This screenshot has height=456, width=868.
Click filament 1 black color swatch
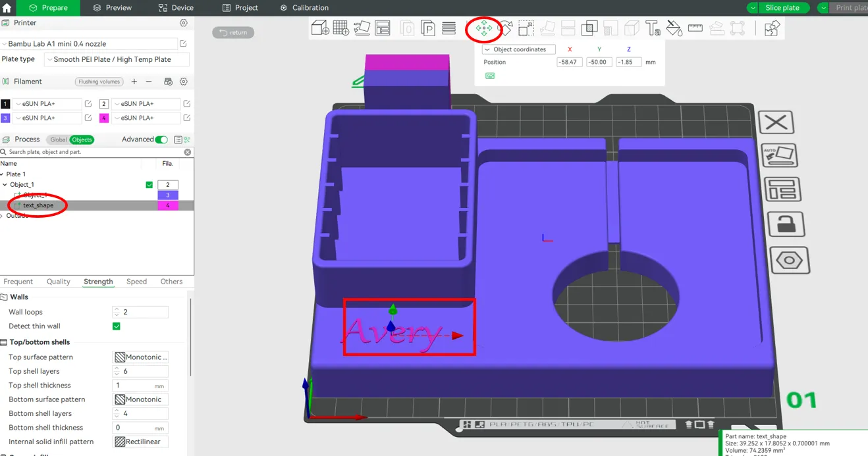[x=5, y=104]
